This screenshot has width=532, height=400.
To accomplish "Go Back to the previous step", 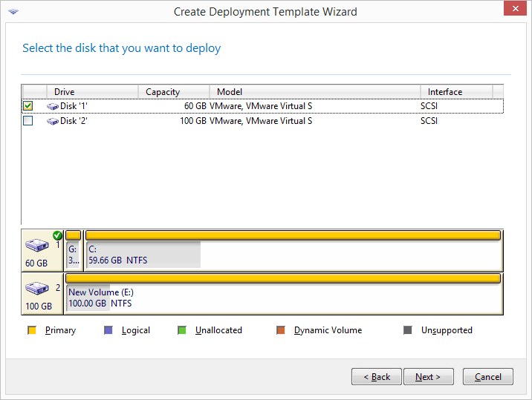I will click(x=377, y=376).
